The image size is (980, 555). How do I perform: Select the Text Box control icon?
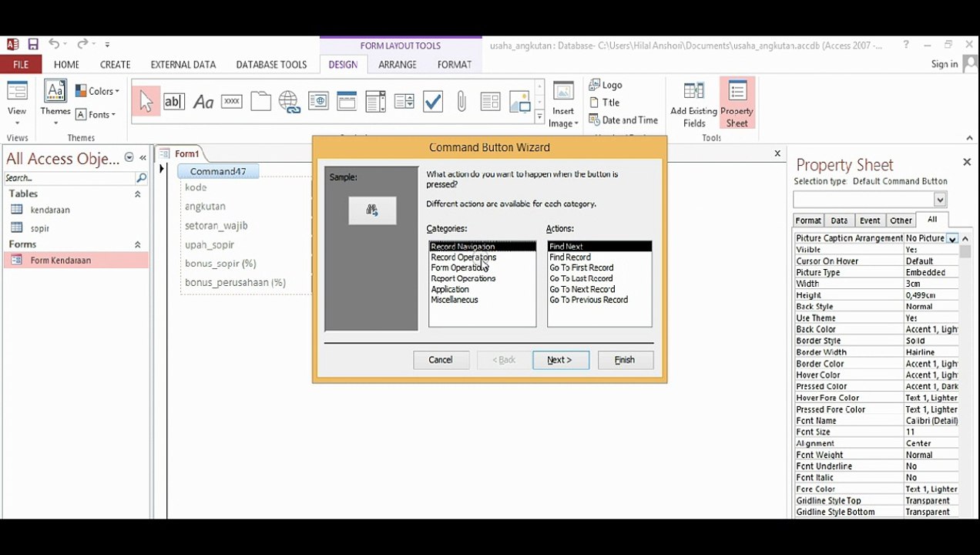[174, 101]
